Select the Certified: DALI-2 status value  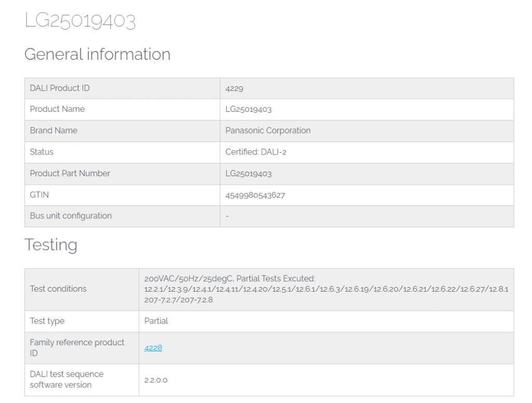(256, 152)
